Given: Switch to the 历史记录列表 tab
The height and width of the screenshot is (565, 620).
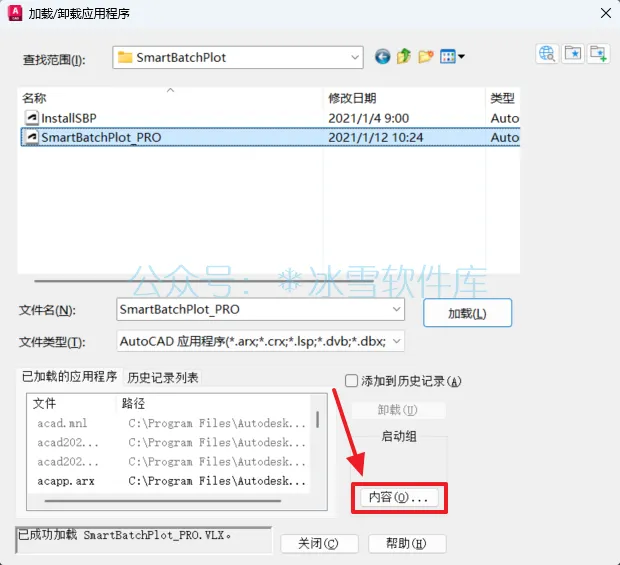Looking at the screenshot, I should [x=163, y=378].
